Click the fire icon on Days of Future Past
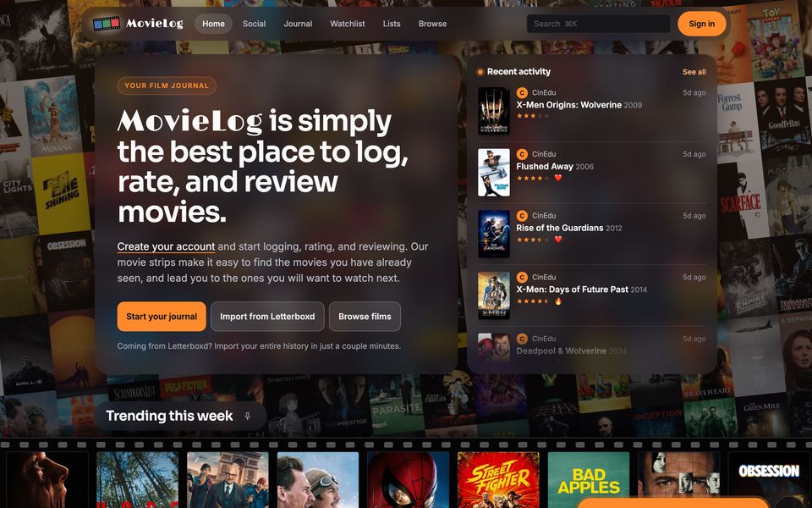This screenshot has width=812, height=508. coord(557,301)
